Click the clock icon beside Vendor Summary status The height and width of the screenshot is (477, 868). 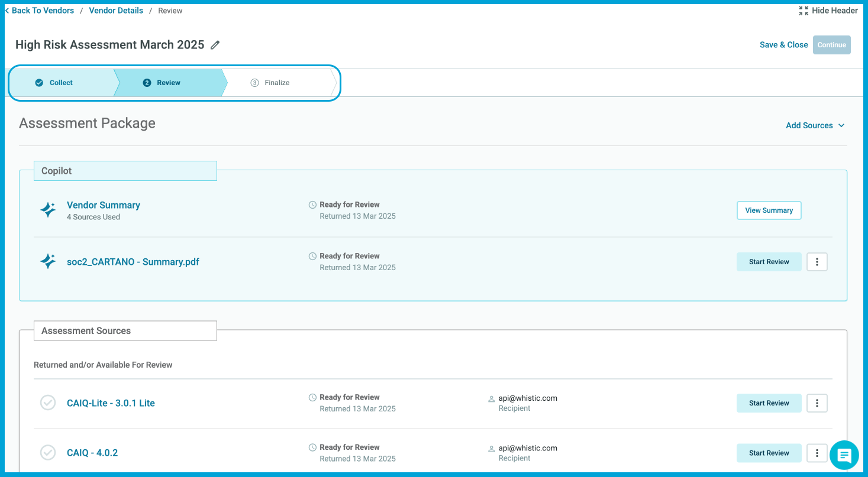click(312, 204)
